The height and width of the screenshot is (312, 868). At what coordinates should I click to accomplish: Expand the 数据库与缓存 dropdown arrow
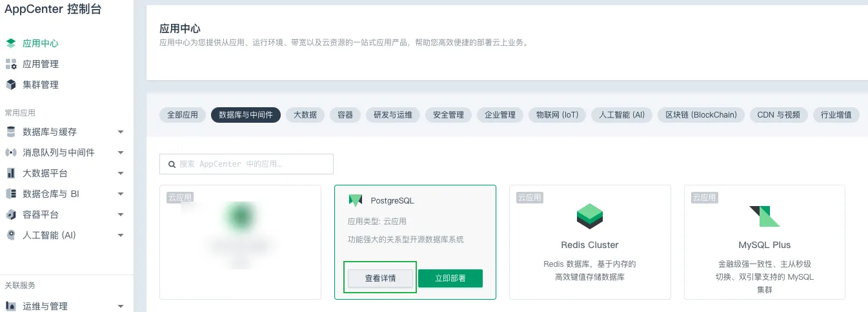click(x=121, y=132)
